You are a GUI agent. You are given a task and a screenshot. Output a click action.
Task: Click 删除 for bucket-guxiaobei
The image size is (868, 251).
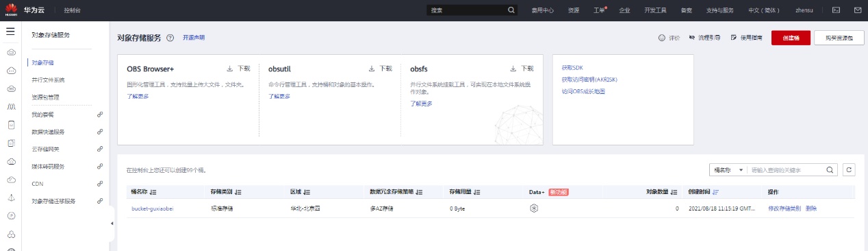811,208
